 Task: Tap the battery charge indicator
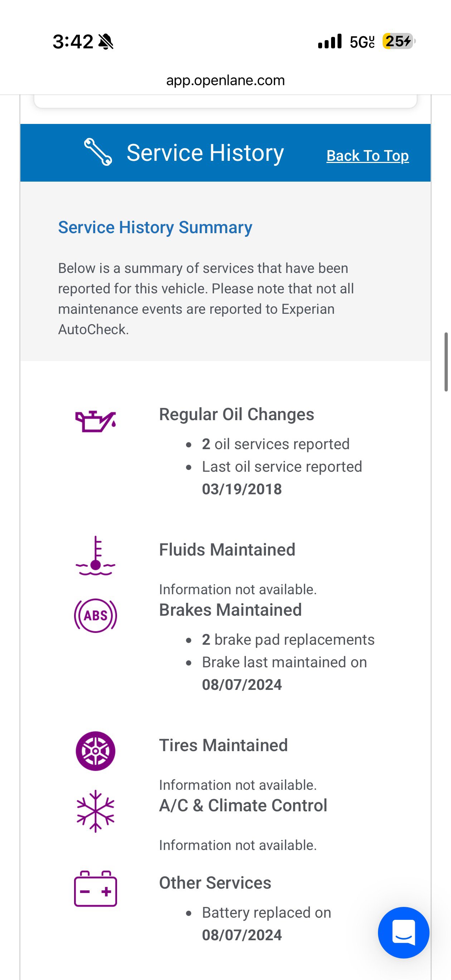click(398, 41)
